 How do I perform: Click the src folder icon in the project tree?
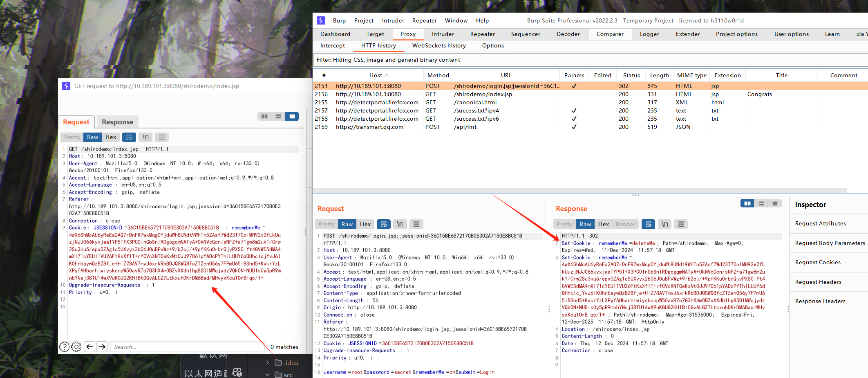click(x=278, y=374)
